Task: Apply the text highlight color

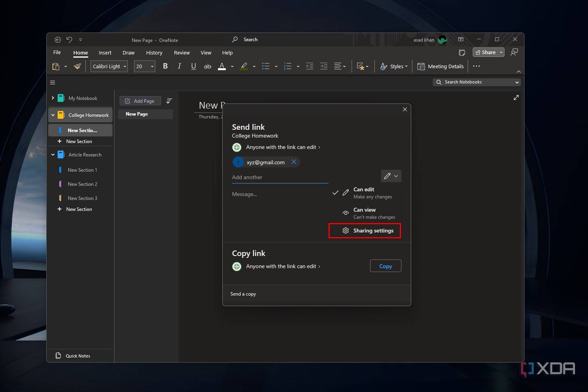Action: (x=244, y=66)
